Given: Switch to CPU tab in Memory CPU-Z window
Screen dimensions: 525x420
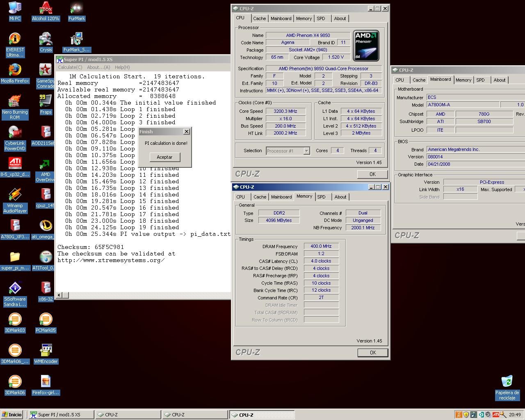Looking at the screenshot, I should click(241, 197).
